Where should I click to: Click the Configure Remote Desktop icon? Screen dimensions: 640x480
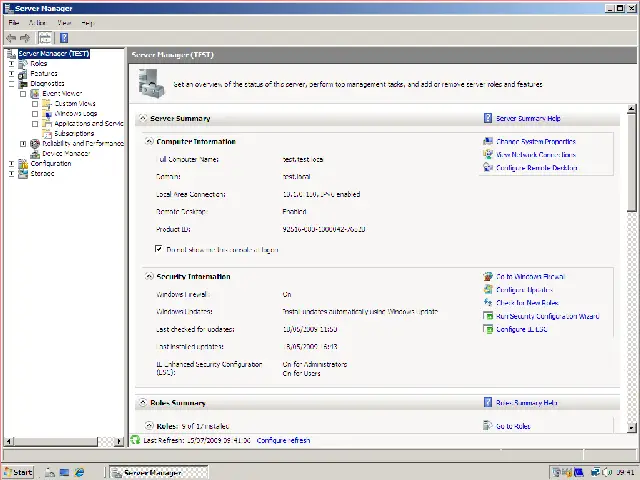click(488, 168)
